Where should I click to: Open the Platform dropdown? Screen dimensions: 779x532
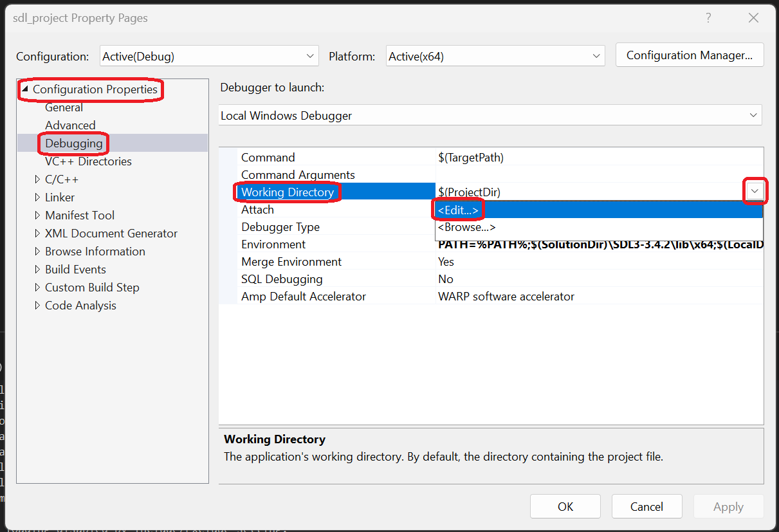[596, 56]
